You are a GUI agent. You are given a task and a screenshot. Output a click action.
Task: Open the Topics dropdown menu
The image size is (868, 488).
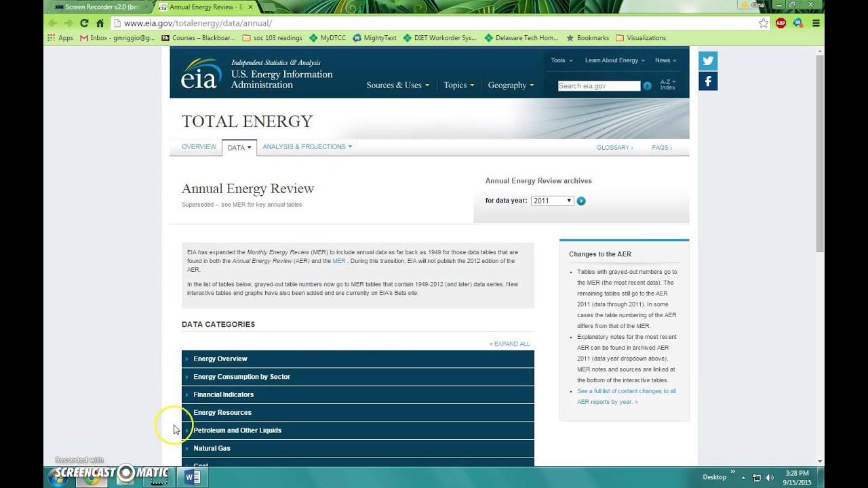click(458, 85)
